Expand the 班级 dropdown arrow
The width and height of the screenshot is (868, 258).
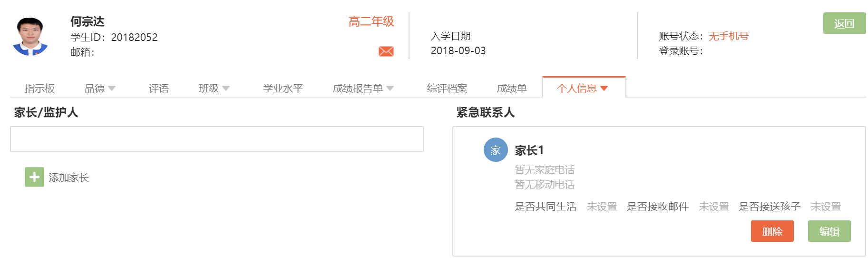coord(226,89)
